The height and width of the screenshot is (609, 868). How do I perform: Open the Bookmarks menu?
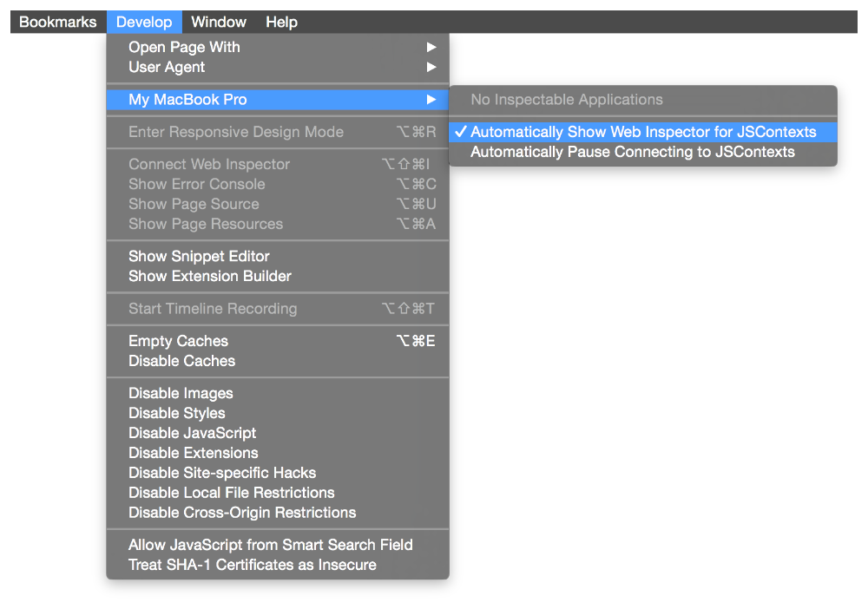(x=58, y=22)
